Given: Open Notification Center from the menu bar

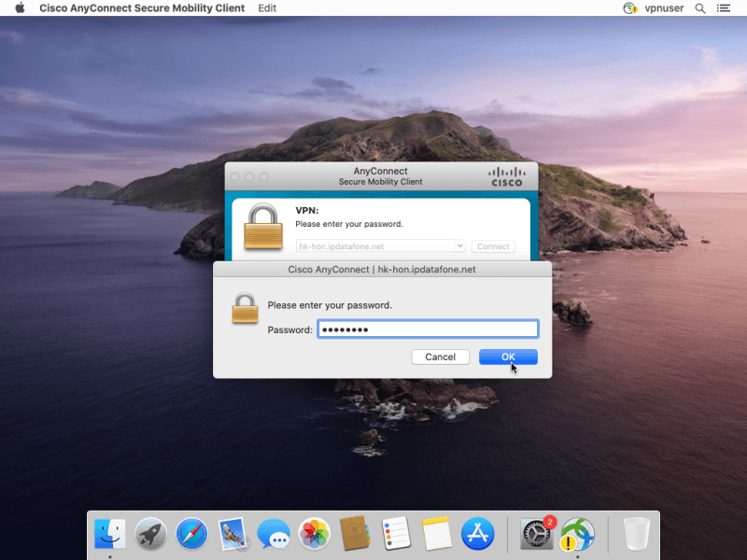Looking at the screenshot, I should (x=724, y=8).
